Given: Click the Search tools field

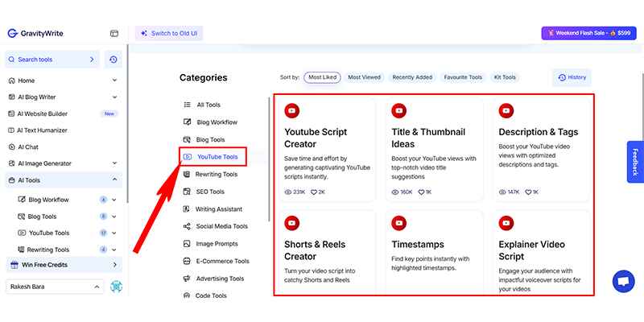Looking at the screenshot, I should click(x=52, y=60).
